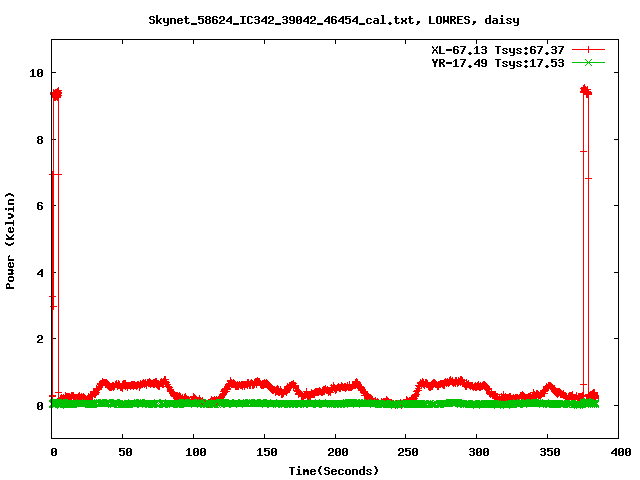This screenshot has width=640, height=480.
Task: Click x-axis tick label 350
Action: click(x=550, y=452)
